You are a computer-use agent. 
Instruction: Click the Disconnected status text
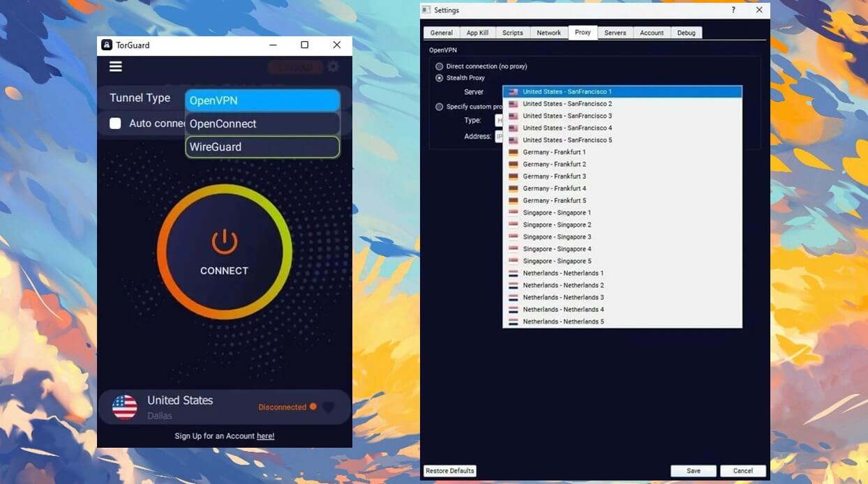click(x=283, y=407)
